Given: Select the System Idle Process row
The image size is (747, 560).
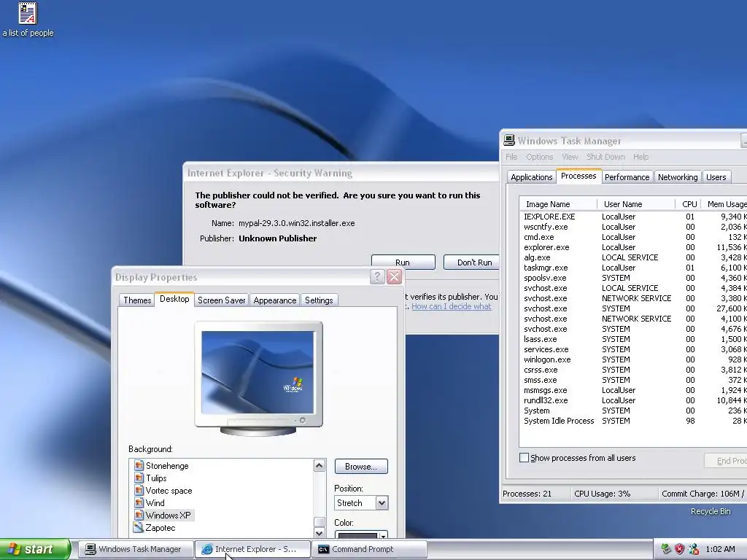Looking at the screenshot, I should click(633, 421).
